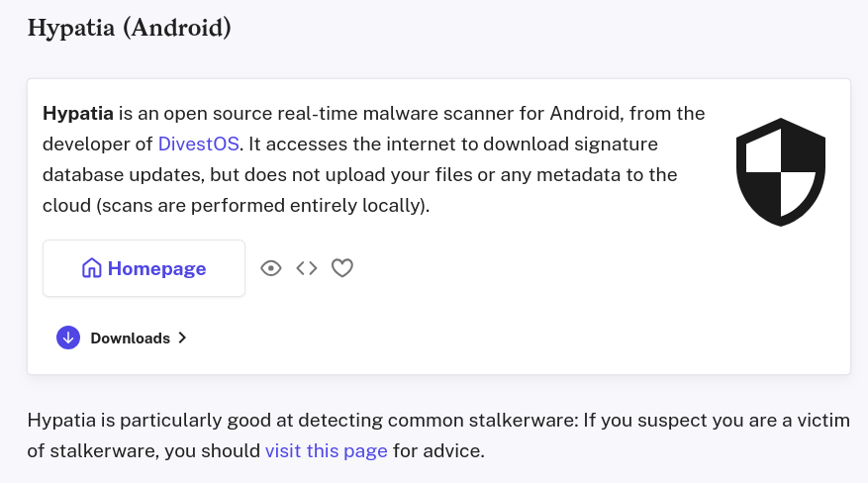Expand the Downloads section

[130, 338]
